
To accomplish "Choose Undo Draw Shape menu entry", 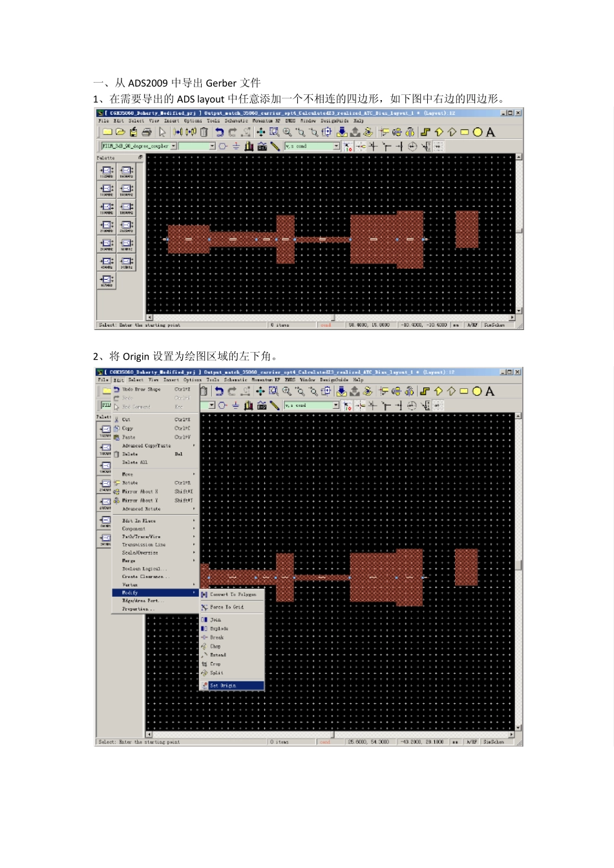I will pos(154,389).
